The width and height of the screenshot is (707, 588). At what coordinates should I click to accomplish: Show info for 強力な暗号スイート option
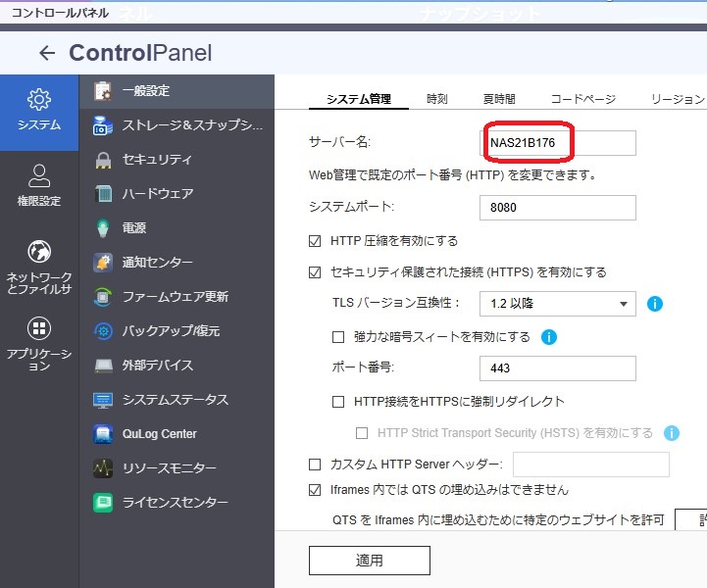(549, 337)
